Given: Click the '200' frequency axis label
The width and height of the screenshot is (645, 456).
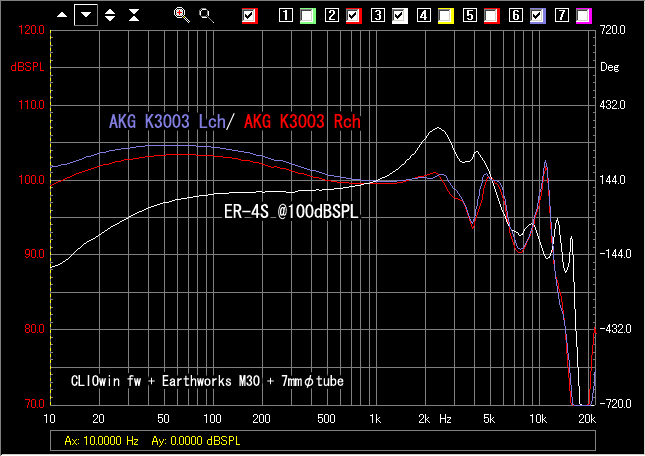Looking at the screenshot, I should (x=261, y=419).
